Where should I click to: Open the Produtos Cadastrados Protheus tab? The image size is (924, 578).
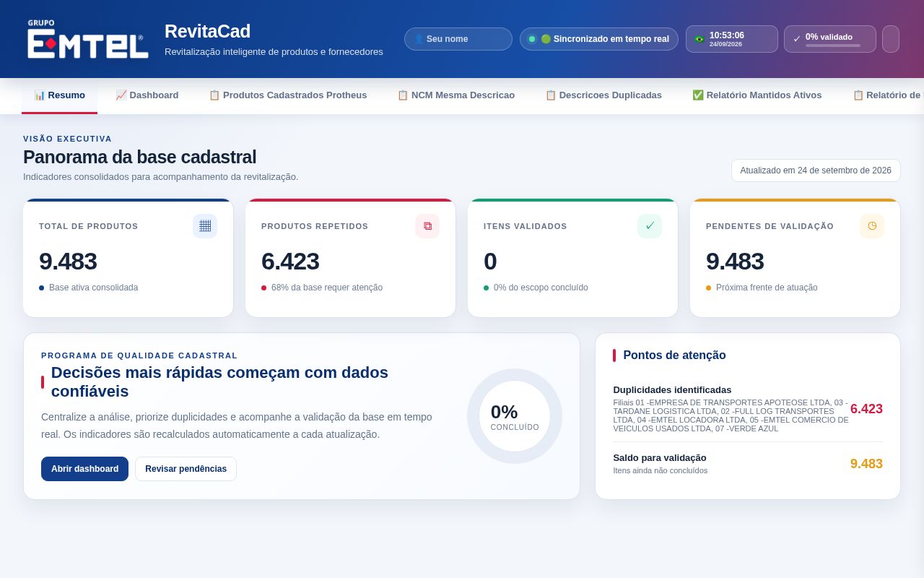[288, 95]
